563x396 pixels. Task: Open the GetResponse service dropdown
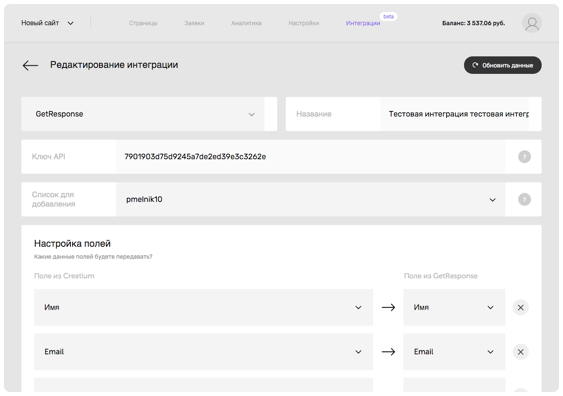[143, 114]
